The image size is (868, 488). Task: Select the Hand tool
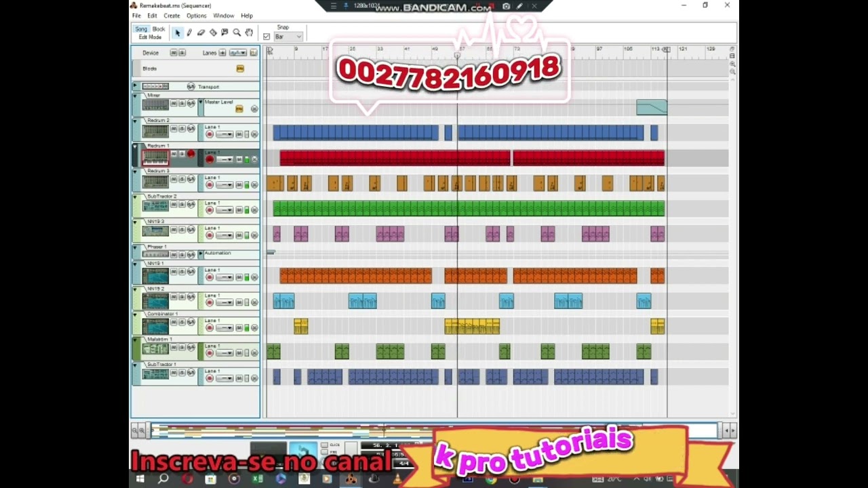pyautogui.click(x=249, y=33)
